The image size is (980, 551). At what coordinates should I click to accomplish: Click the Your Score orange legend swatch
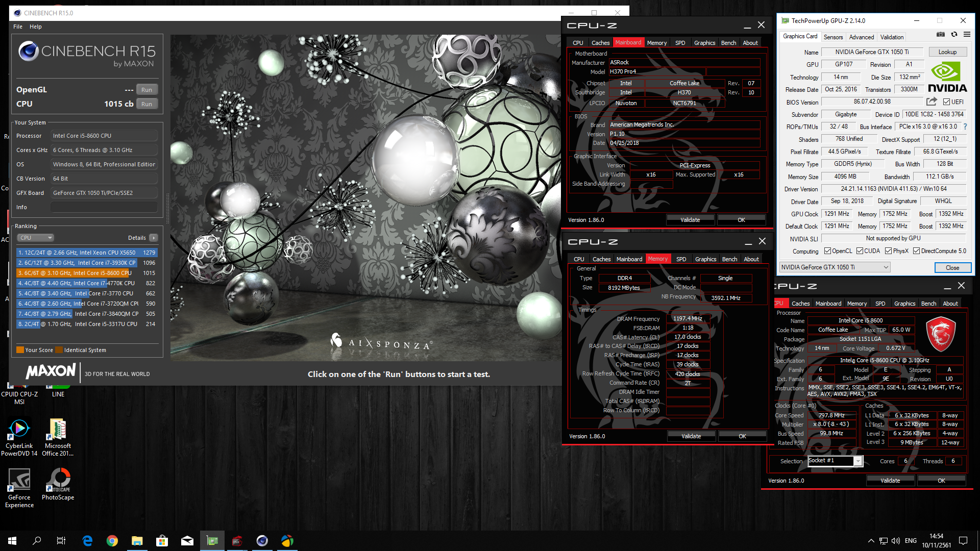(x=20, y=350)
